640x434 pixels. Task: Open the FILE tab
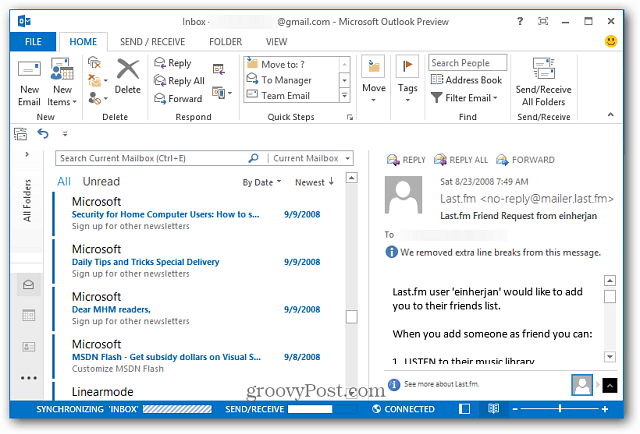pyautogui.click(x=33, y=42)
